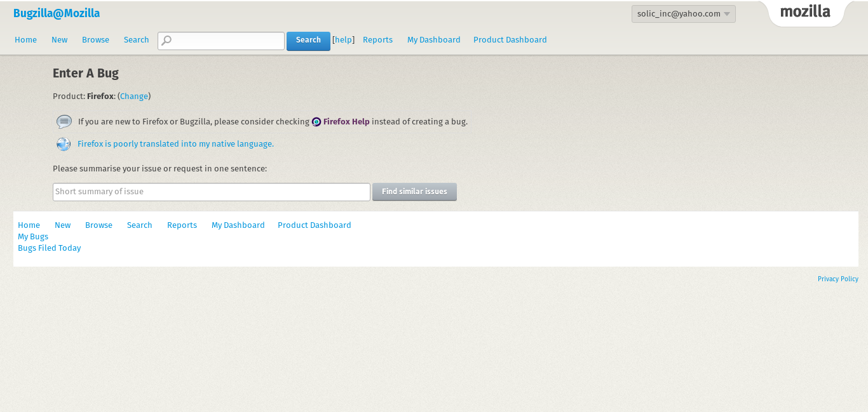Open New in the footer navigation
This screenshot has height=412, width=868.
63,225
